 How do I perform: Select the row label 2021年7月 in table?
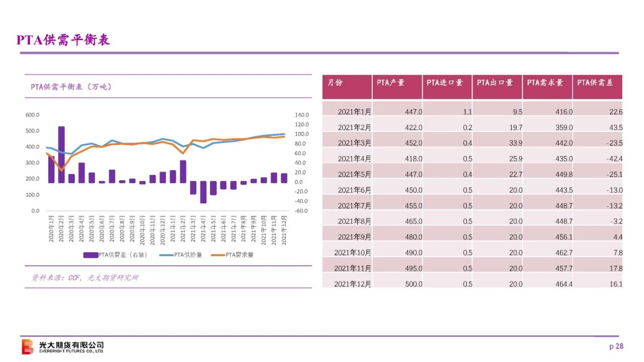(x=354, y=205)
